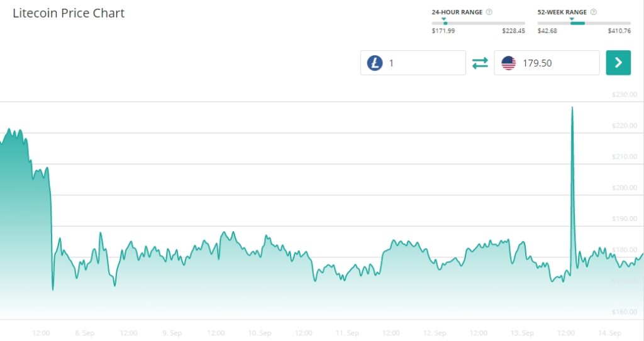Click the 52-week range help icon
The image size is (644, 341).
pos(594,12)
